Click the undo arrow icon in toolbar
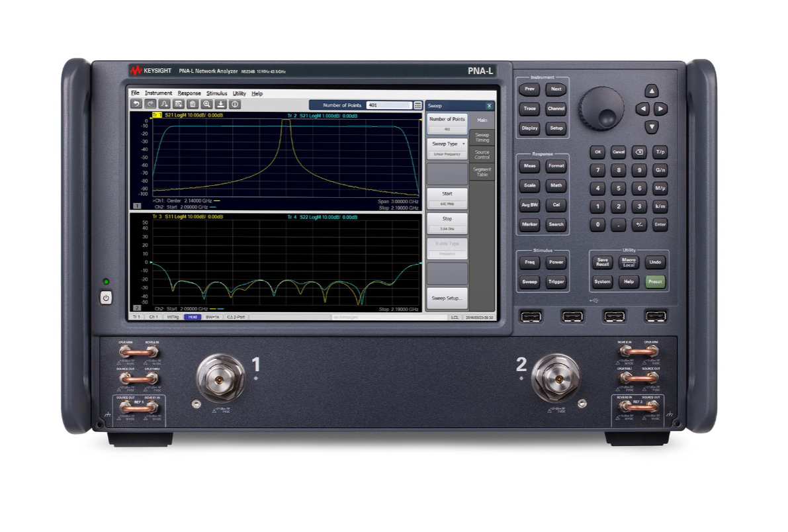 [136, 104]
